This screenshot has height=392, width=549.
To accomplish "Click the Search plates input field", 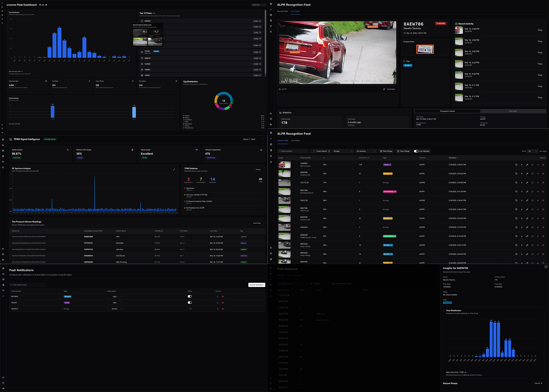I will point(293,151).
